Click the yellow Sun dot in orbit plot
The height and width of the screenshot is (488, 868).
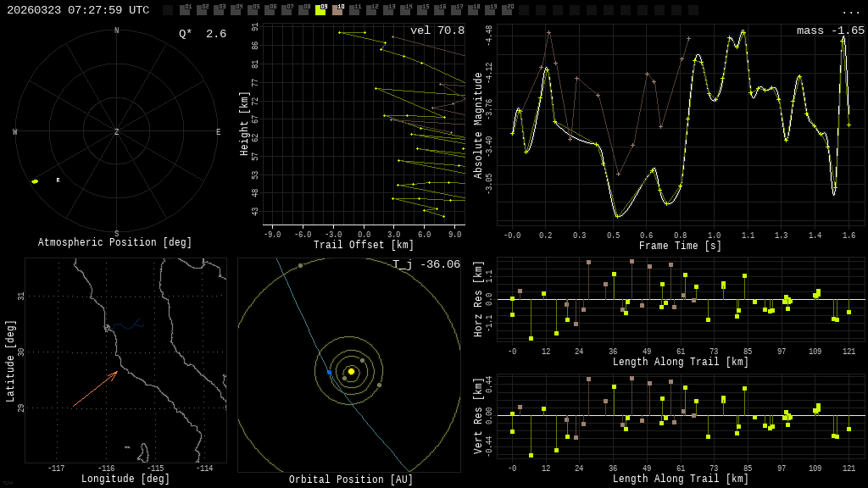[x=351, y=371]
